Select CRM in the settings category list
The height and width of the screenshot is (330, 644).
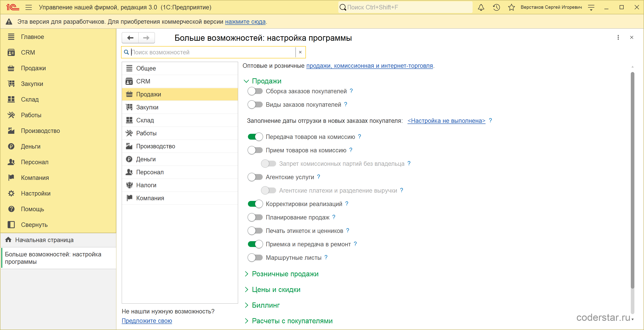(x=180, y=81)
